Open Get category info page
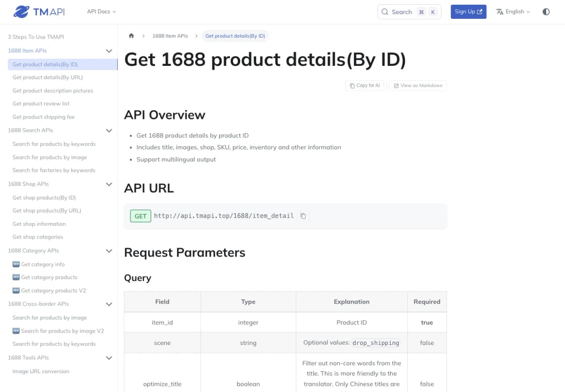The width and height of the screenshot is (565, 392). 39,264
